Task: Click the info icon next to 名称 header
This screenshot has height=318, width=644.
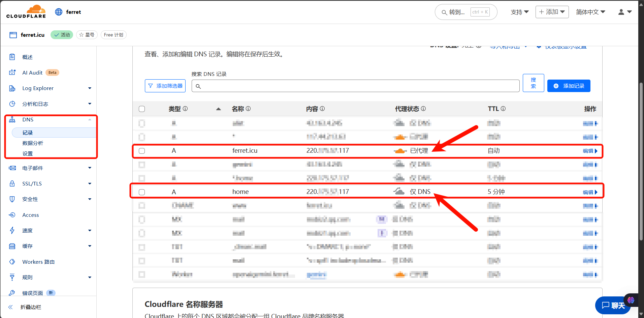Action: point(248,109)
